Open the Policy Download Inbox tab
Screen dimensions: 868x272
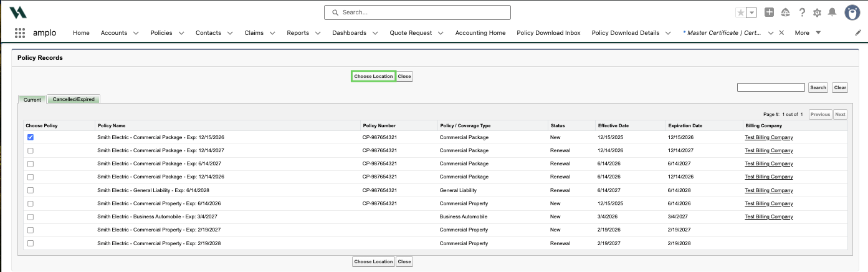pyautogui.click(x=548, y=33)
